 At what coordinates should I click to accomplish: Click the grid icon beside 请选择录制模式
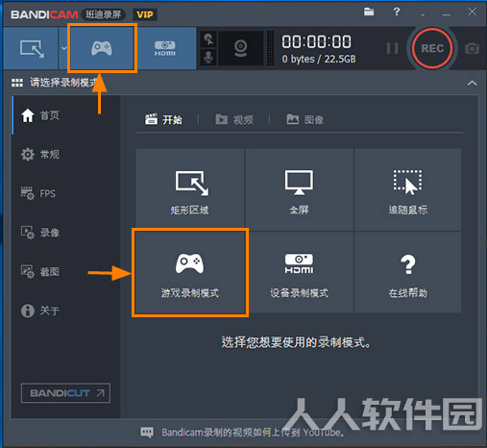(17, 83)
